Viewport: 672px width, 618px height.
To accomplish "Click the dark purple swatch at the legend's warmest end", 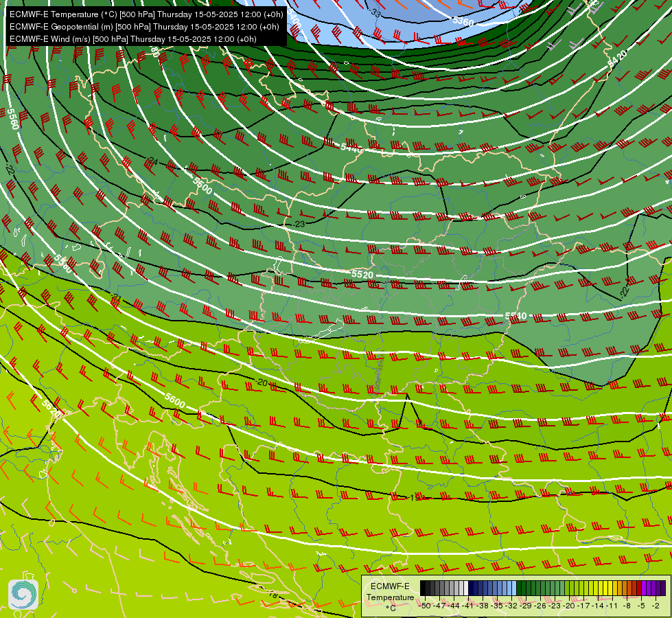I will 663,588.
